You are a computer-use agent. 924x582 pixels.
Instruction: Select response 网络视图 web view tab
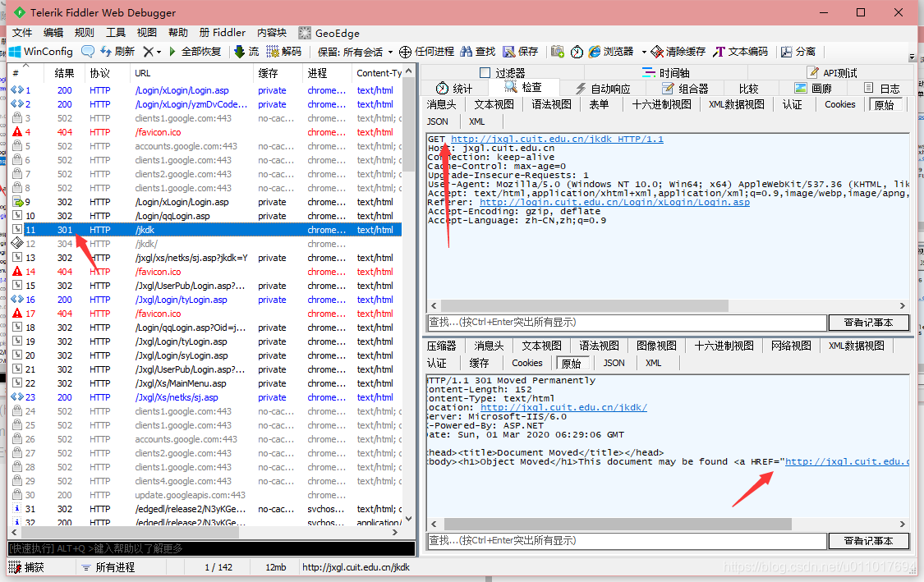coord(791,346)
